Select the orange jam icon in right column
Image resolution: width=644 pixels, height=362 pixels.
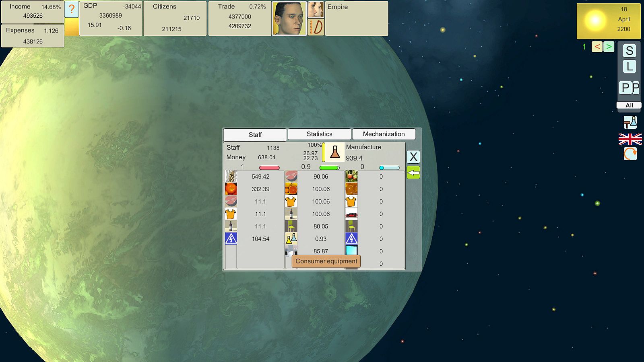pyautogui.click(x=351, y=189)
